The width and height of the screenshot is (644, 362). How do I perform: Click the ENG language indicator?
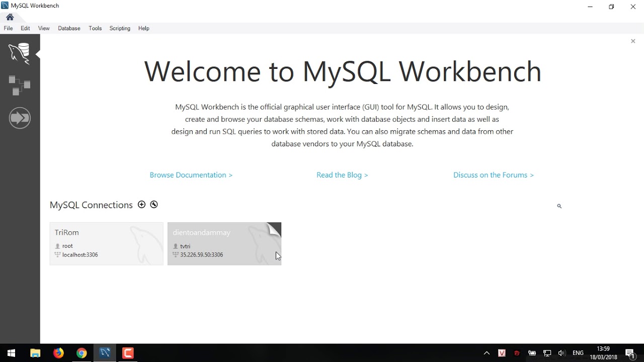tap(578, 353)
